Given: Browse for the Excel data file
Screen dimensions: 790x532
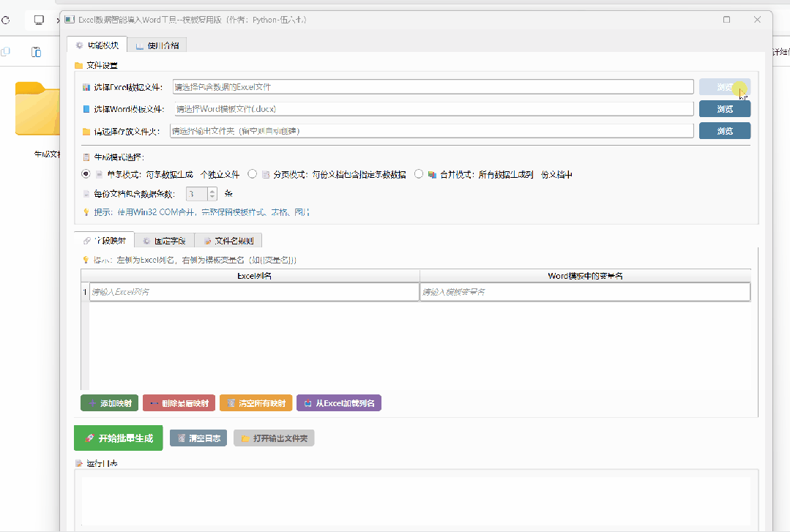Looking at the screenshot, I should click(725, 86).
